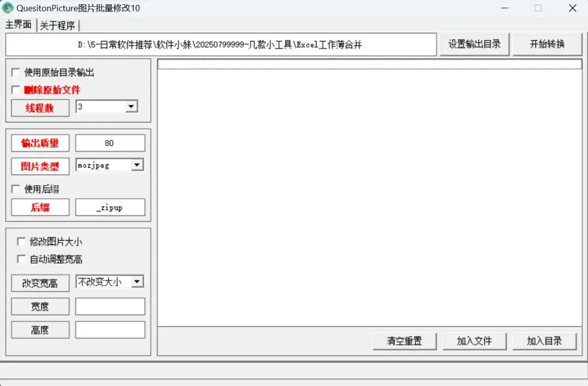Enable 自动调整宽高 checkbox
Image resolution: width=588 pixels, height=386 pixels.
21,259
